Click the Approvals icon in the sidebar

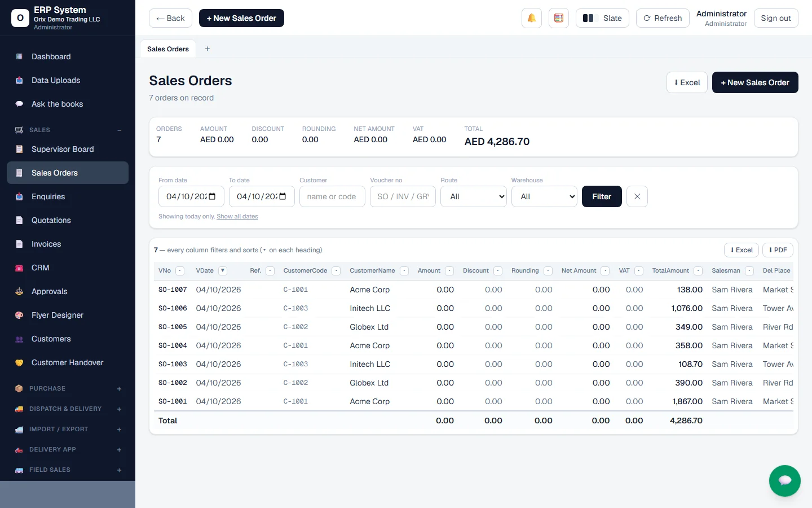19,291
